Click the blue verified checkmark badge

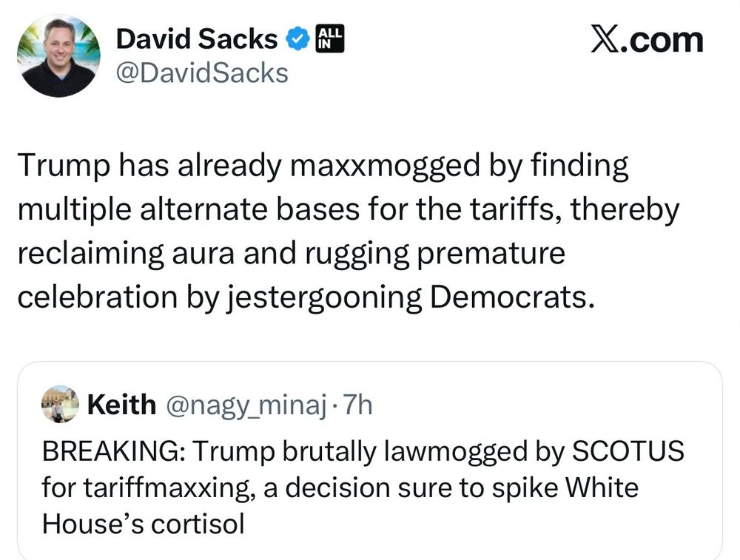pyautogui.click(x=297, y=38)
